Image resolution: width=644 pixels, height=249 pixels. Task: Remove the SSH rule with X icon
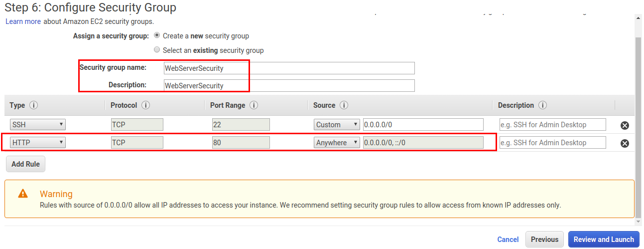pos(625,125)
